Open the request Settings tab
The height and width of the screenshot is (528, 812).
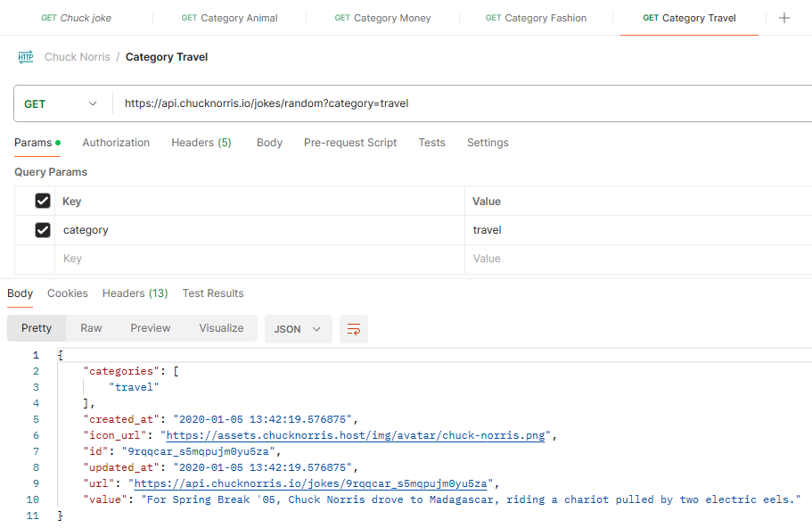[x=488, y=143]
